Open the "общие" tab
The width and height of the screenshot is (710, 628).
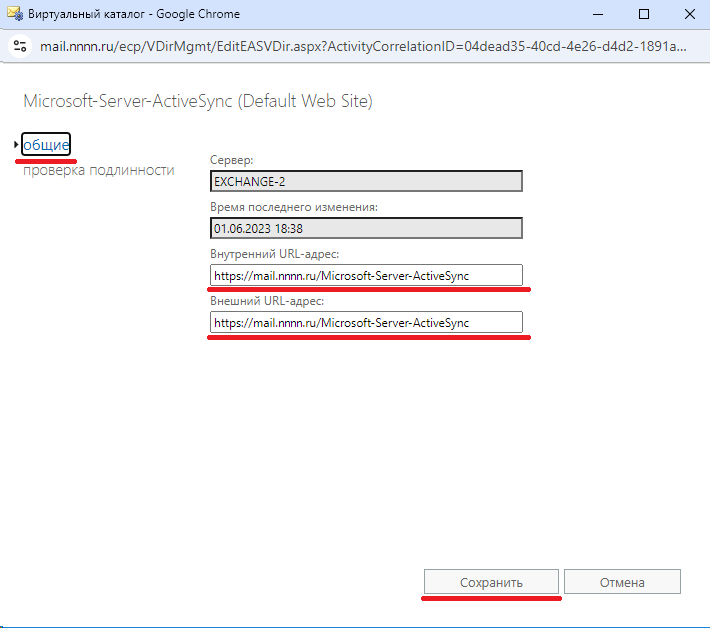point(46,144)
